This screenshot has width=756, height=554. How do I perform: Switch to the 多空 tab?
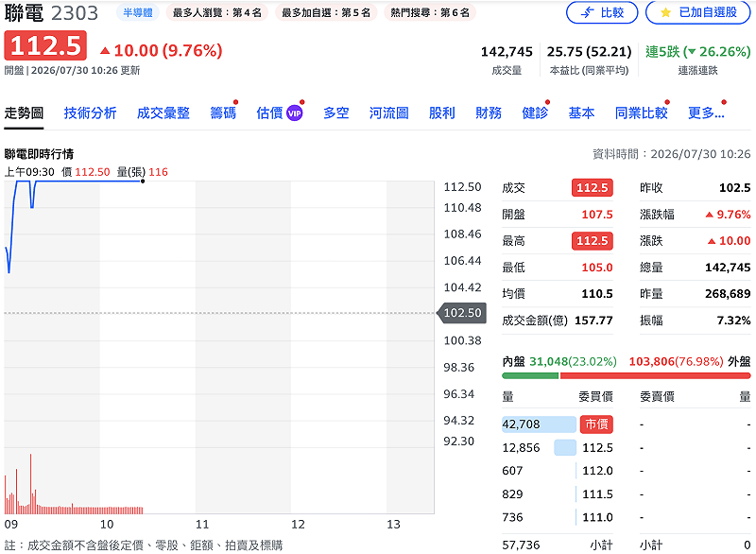click(336, 113)
